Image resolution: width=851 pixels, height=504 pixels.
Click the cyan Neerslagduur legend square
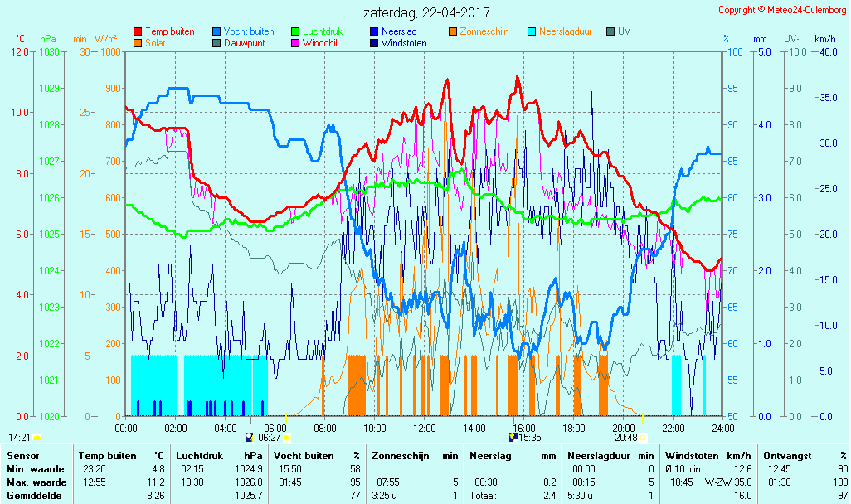point(532,31)
